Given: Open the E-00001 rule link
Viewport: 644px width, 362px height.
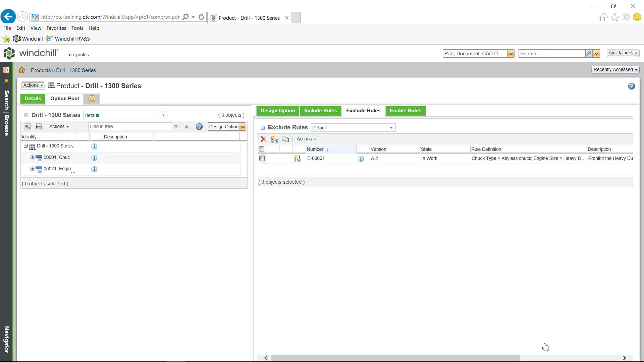Looking at the screenshot, I should [316, 159].
